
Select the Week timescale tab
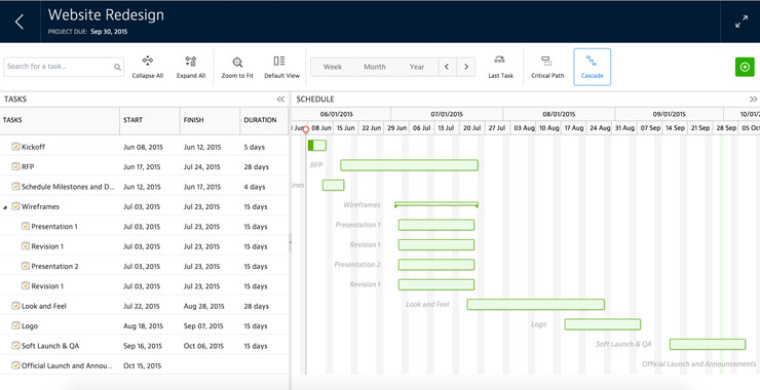[x=332, y=67]
